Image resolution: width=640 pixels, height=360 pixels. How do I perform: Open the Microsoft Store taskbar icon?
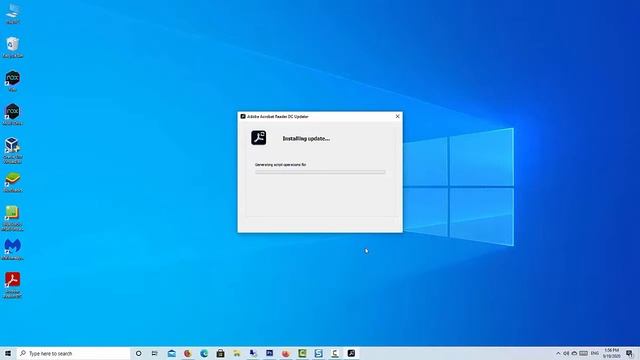click(220, 353)
